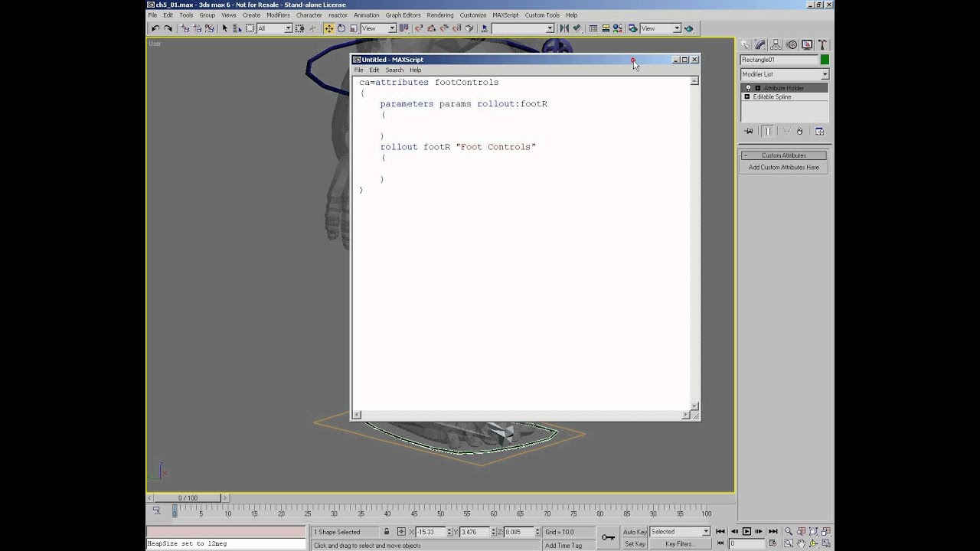The image size is (980, 551).
Task: Toggle Set Key animation mode
Action: 635,543
